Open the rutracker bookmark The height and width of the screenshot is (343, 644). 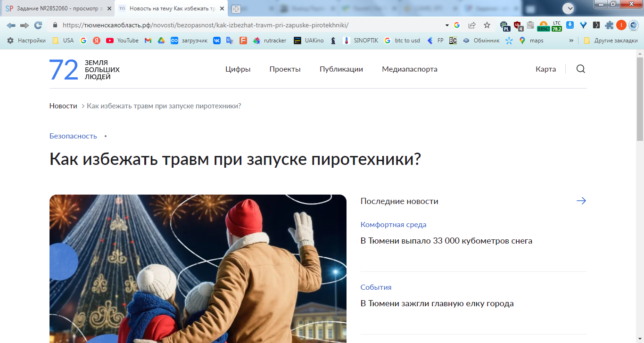270,41
